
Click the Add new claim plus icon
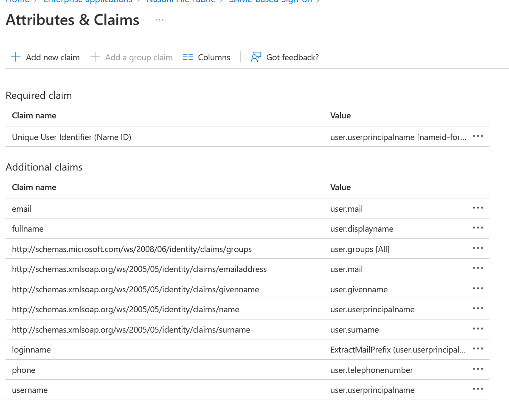coord(16,57)
